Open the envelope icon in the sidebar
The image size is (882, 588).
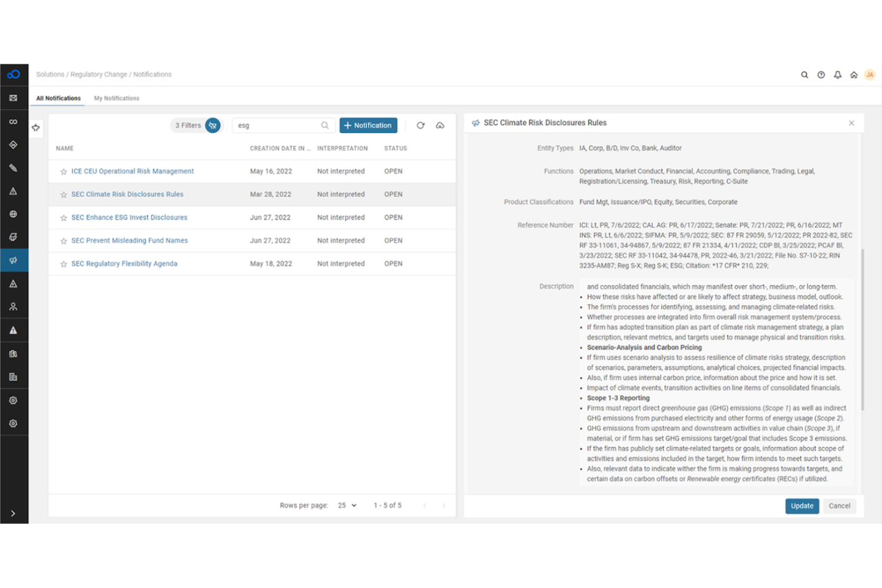pyautogui.click(x=13, y=98)
